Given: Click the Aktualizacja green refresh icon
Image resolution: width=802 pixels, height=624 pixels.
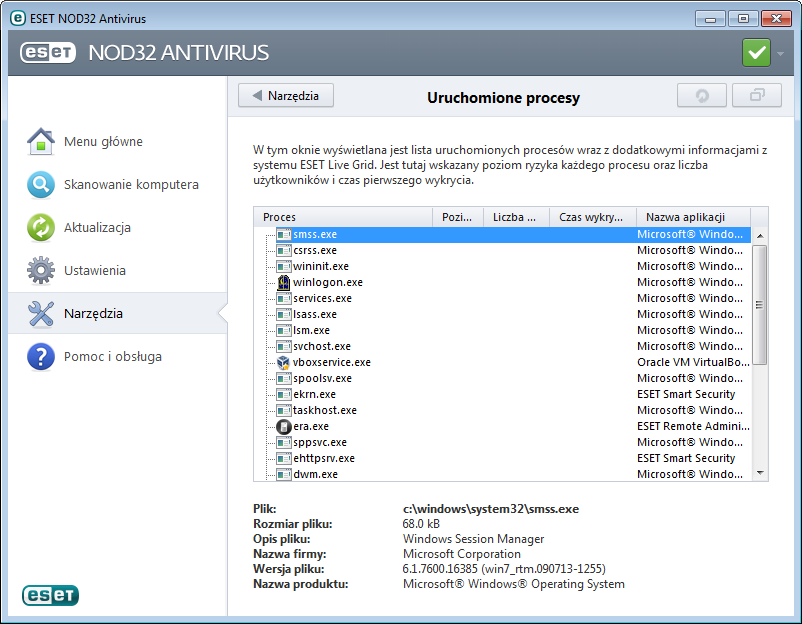Looking at the screenshot, I should point(41,227).
